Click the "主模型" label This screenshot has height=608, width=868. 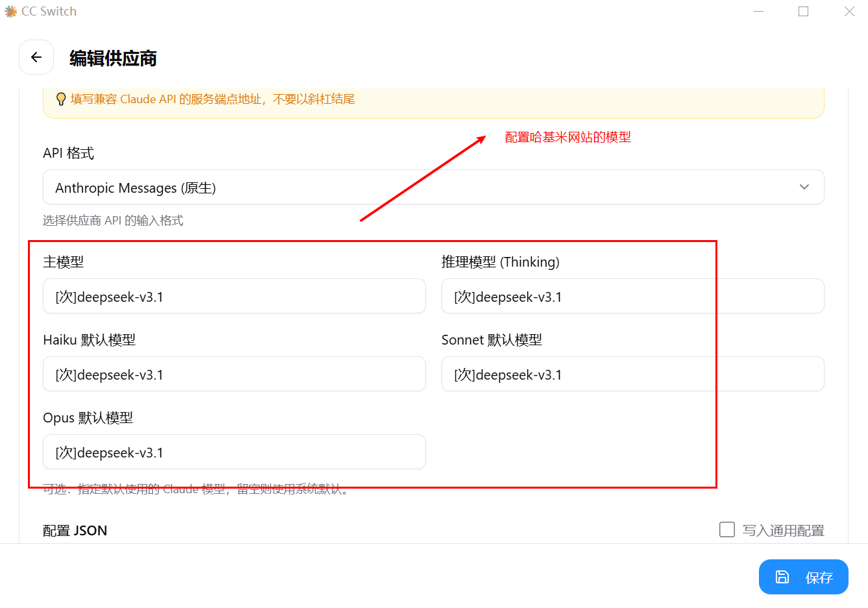click(63, 262)
